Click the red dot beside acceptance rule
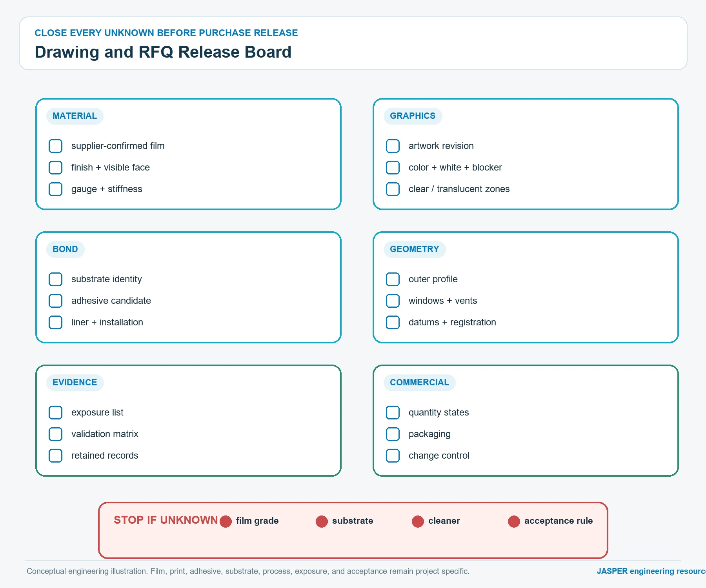The image size is (706, 588). [514, 521]
